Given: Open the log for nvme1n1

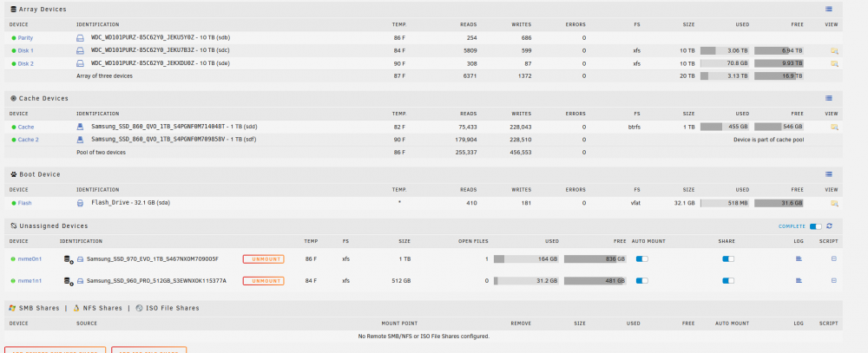Looking at the screenshot, I should coord(799,280).
